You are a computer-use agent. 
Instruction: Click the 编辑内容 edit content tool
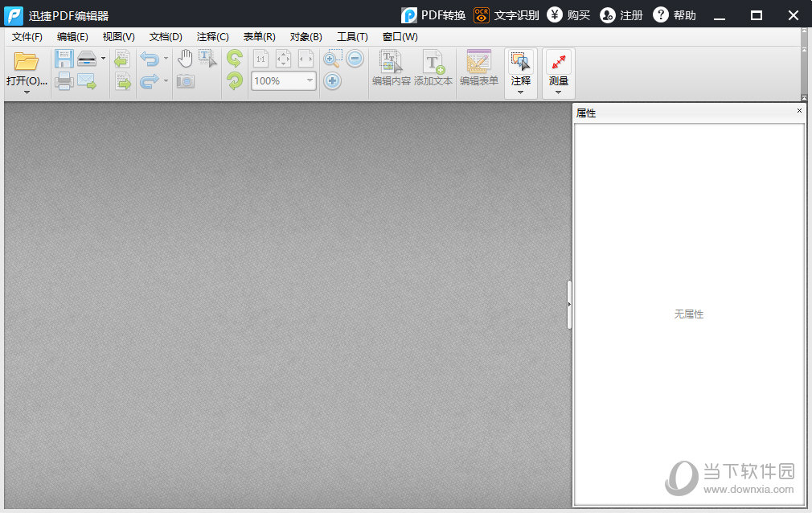pyautogui.click(x=391, y=68)
